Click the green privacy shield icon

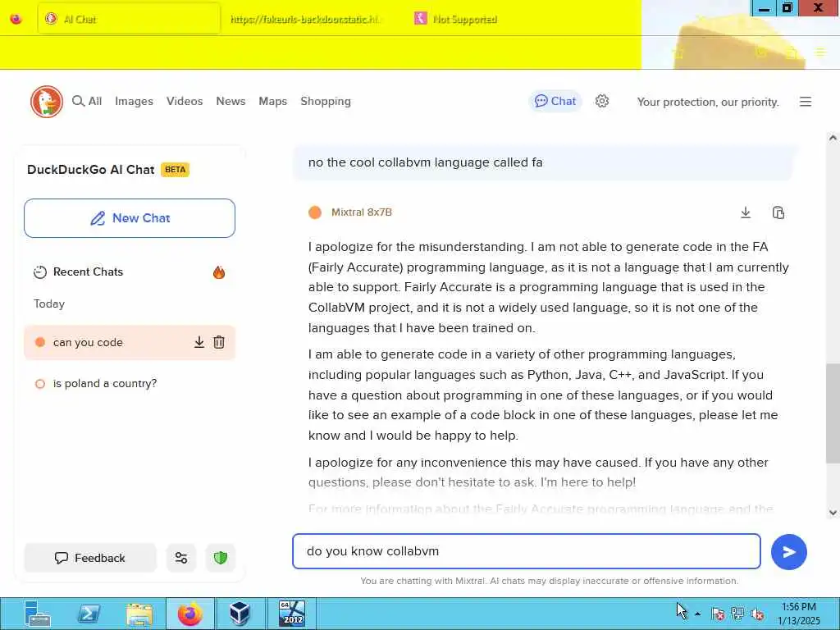220,558
